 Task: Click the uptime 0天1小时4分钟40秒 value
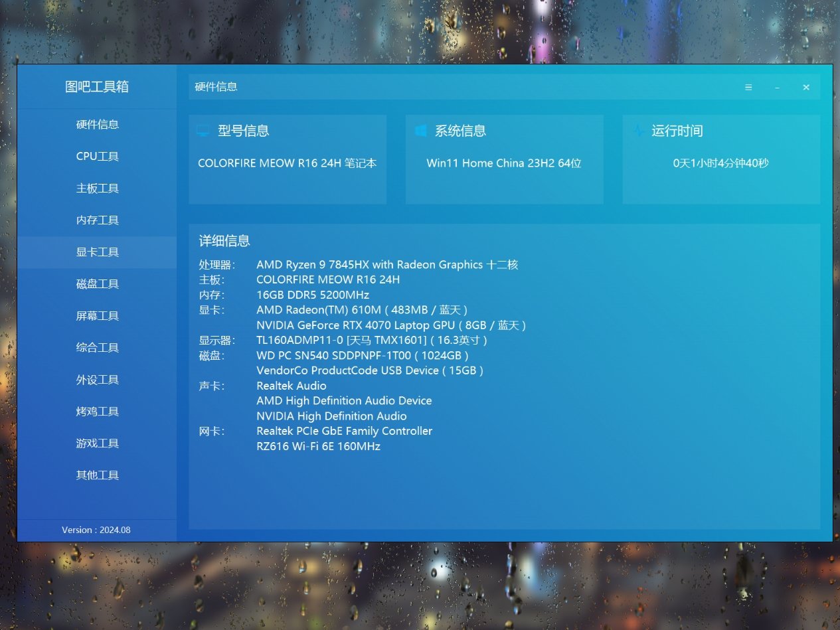(721, 163)
